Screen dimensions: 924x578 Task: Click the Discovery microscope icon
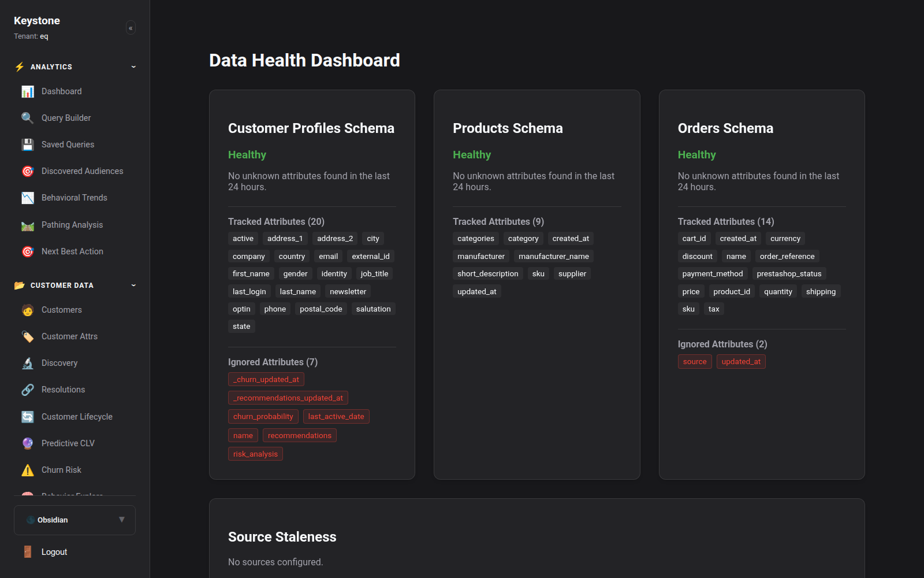28,363
